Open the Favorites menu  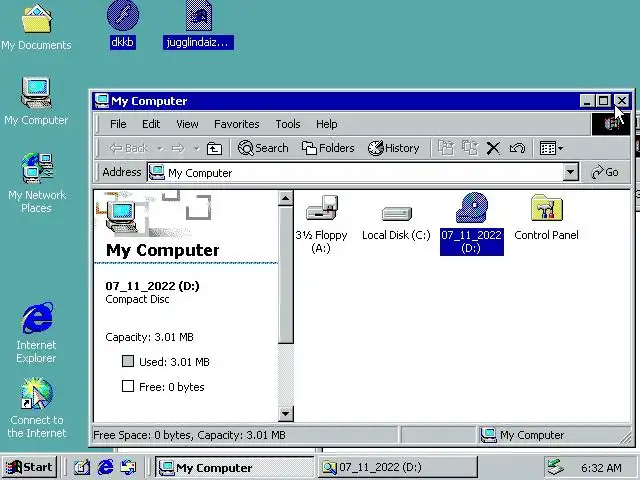click(x=237, y=124)
